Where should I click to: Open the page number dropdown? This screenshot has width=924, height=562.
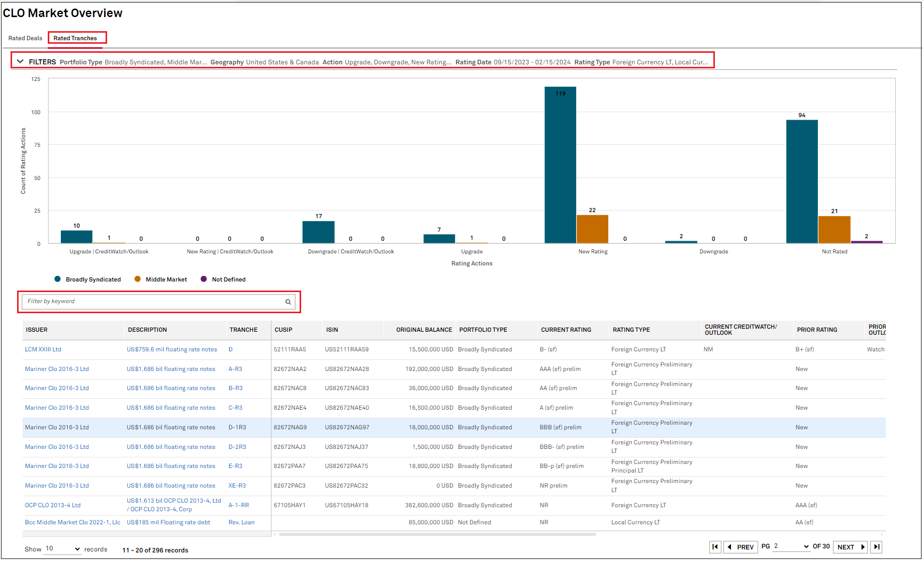(x=791, y=546)
